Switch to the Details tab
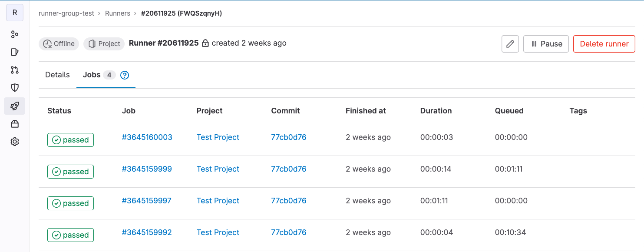This screenshot has height=252, width=644. [x=57, y=75]
